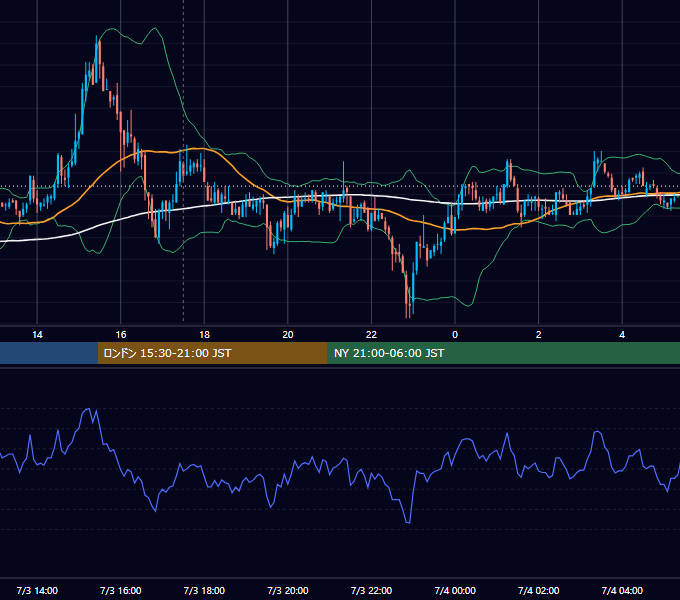Click the time axis label 22
The image size is (680, 600).
371,335
